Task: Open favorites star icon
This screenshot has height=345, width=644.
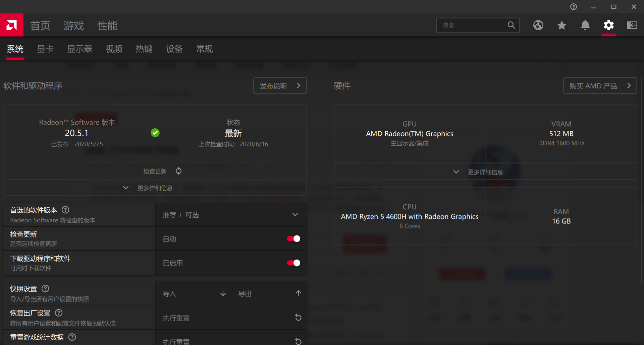Action: [562, 25]
